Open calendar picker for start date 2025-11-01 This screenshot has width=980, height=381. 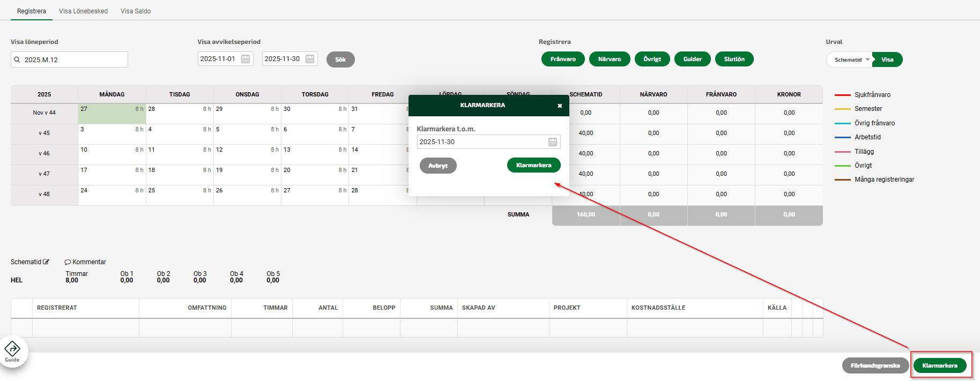click(x=246, y=59)
